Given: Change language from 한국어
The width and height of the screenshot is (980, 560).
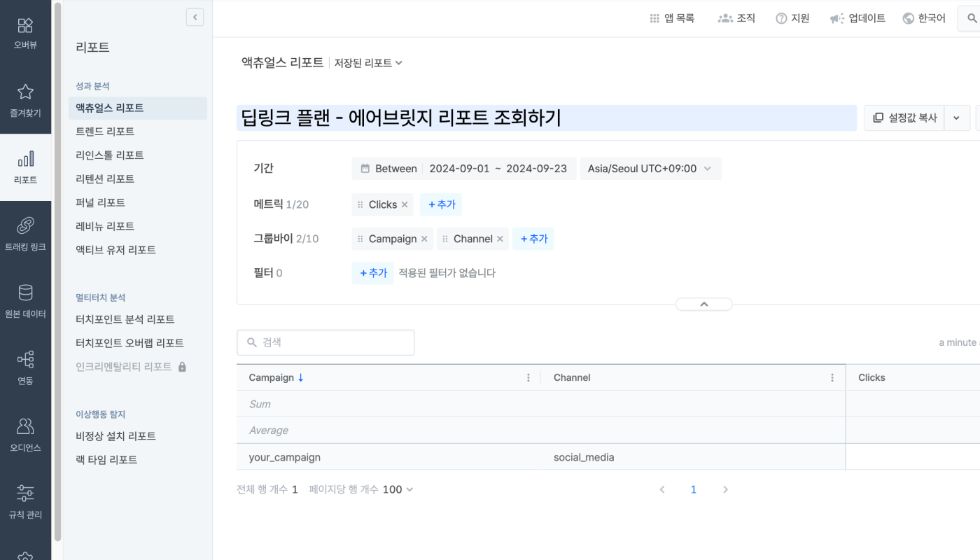Looking at the screenshot, I should [924, 18].
